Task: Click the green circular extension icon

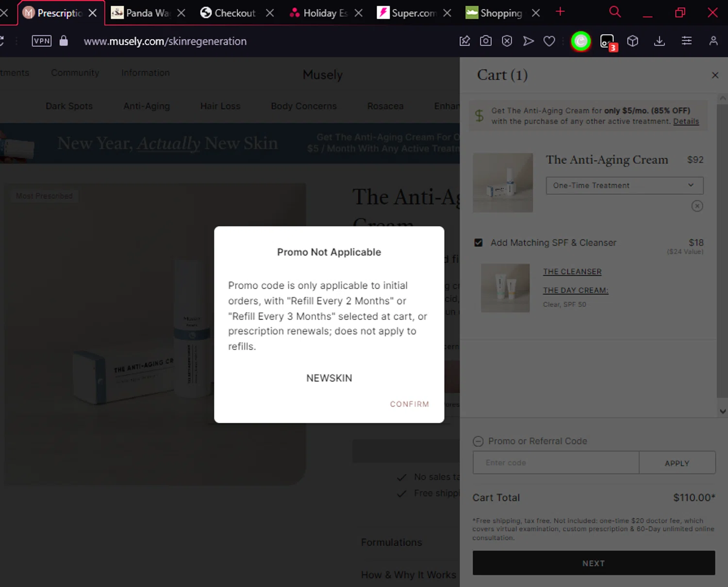Action: [580, 41]
